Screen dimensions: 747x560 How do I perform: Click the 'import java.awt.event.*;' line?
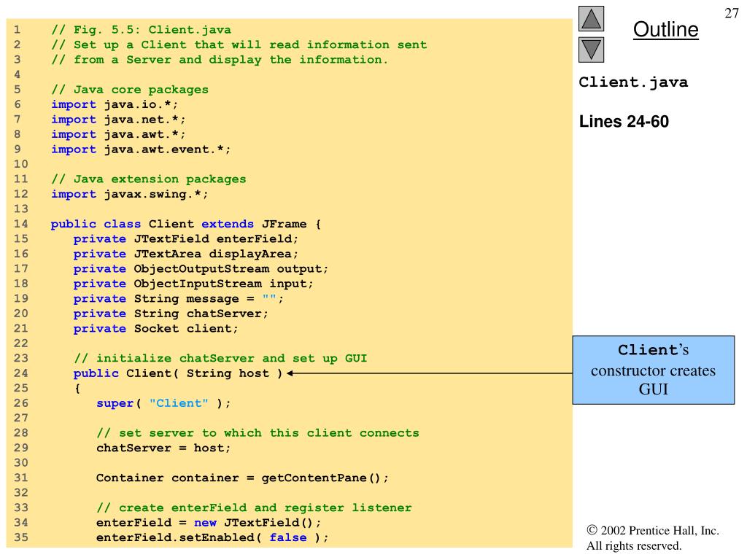[x=141, y=149]
